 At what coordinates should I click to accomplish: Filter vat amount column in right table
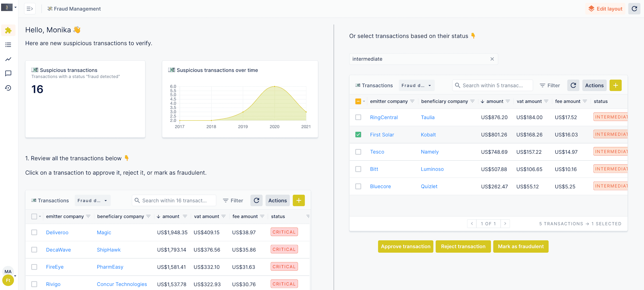[546, 101]
